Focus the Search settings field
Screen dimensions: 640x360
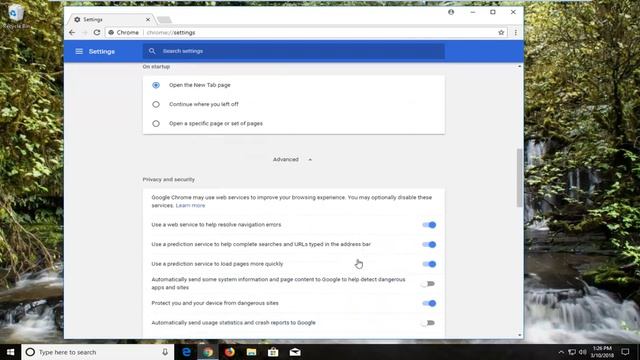pos(294,51)
